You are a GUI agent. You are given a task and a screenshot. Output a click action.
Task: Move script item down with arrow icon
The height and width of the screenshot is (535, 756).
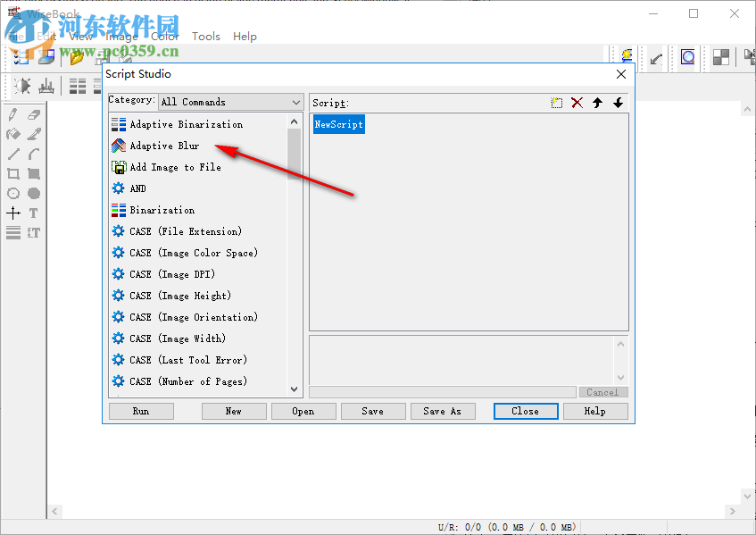click(x=619, y=103)
